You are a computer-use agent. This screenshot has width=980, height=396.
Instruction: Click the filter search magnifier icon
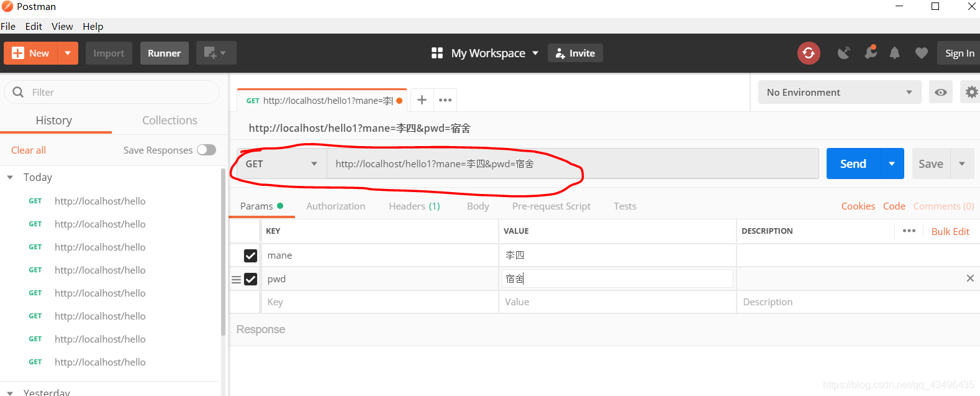click(18, 92)
